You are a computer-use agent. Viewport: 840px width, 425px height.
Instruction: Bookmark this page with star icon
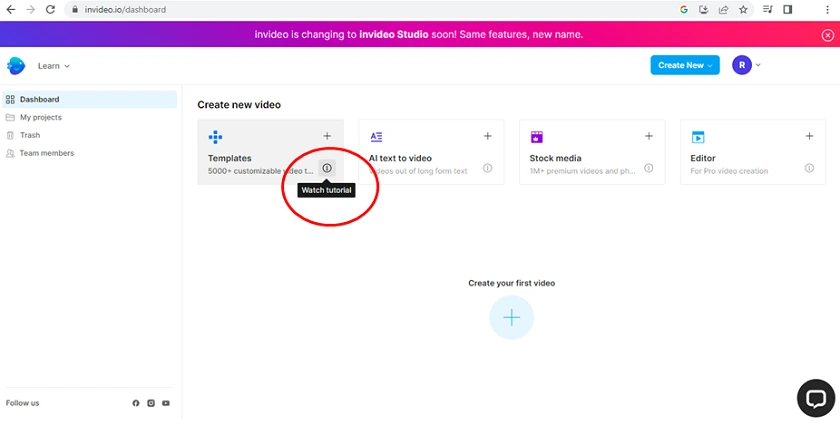point(743,9)
